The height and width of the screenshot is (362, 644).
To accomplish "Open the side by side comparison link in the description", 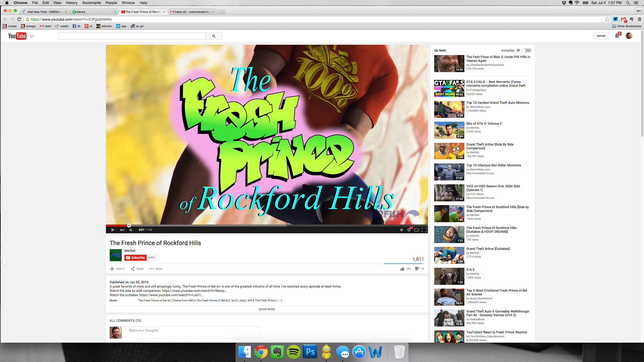I will (194, 291).
